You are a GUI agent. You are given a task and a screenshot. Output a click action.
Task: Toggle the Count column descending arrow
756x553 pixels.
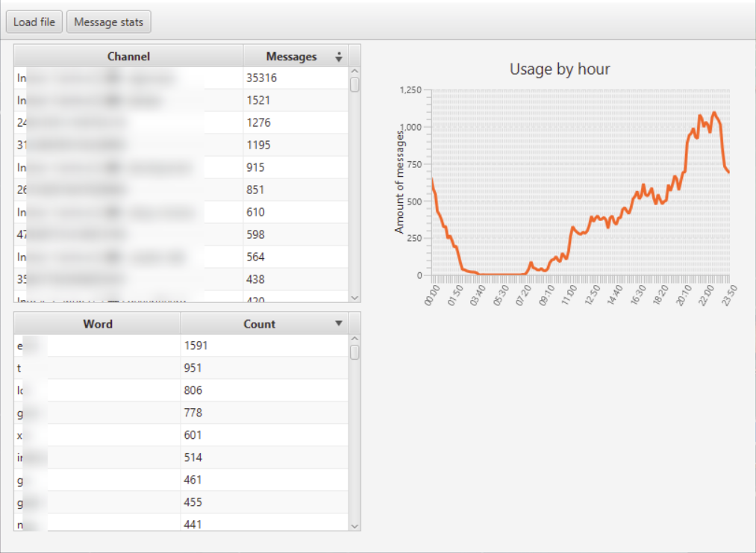tap(339, 323)
